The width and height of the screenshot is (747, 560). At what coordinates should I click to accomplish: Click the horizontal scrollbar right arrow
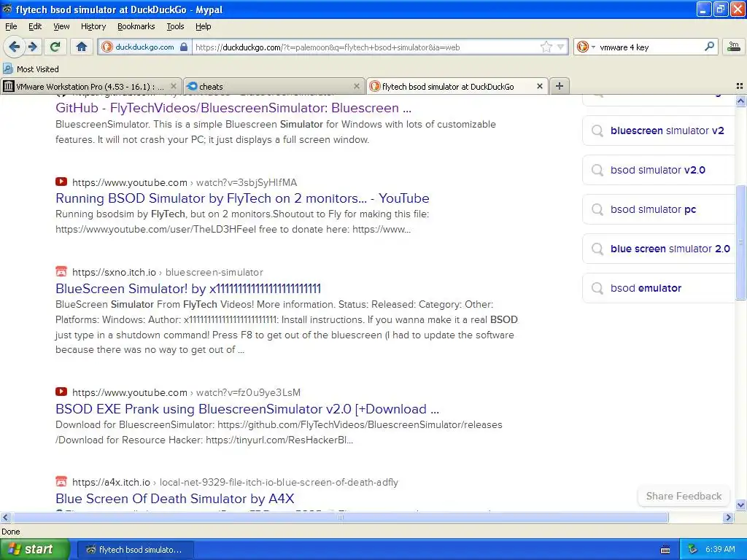coord(728,517)
